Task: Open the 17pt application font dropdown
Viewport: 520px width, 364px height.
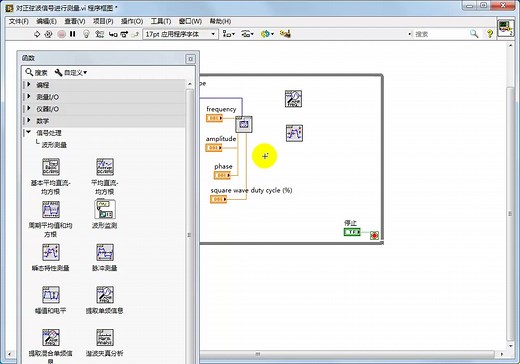Action: click(x=180, y=34)
